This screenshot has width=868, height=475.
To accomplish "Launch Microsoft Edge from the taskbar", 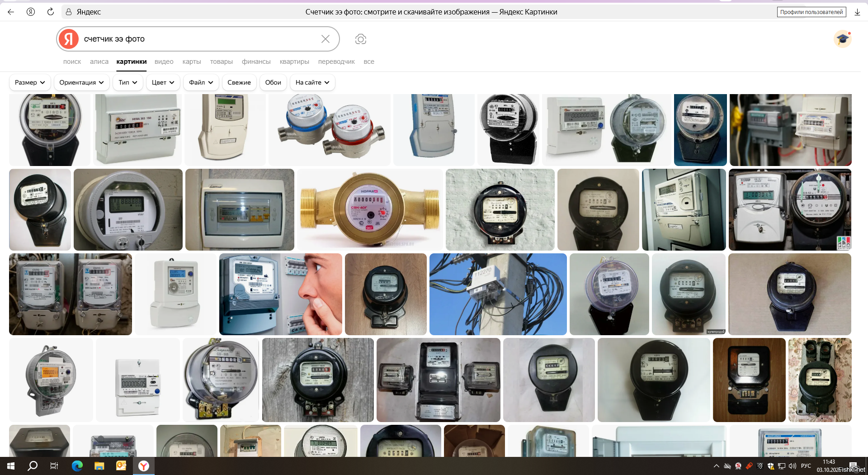I will coord(77,465).
